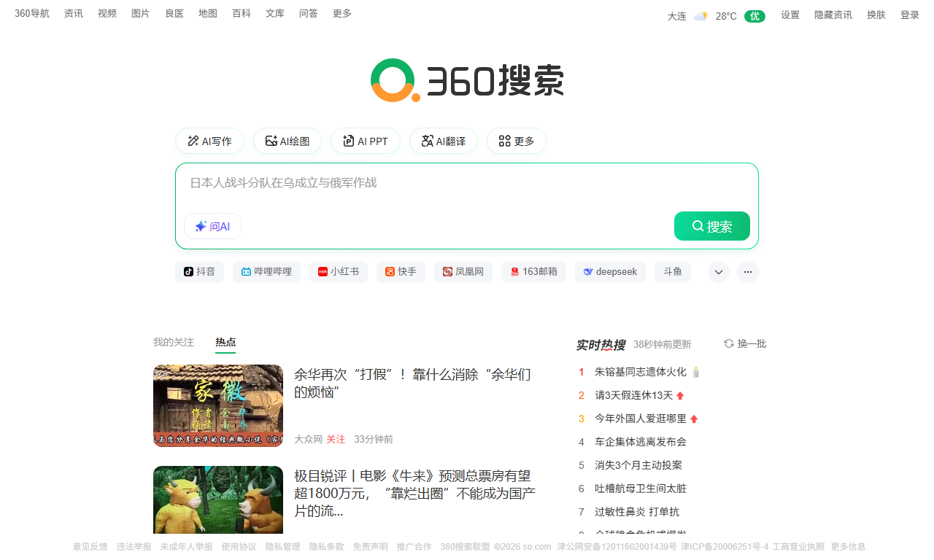Image resolution: width=934 pixels, height=560 pixels.
Task: Open hot search 消失3个月主动投案
Action: point(638,465)
